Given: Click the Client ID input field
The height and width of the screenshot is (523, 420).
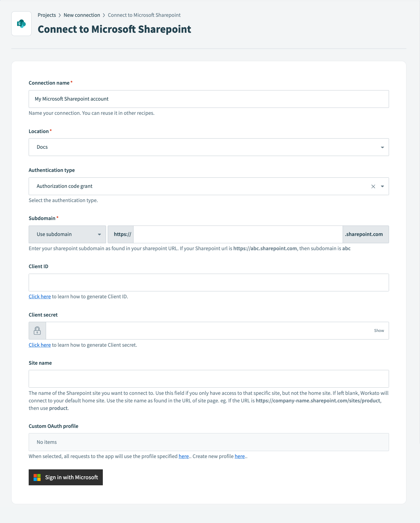Looking at the screenshot, I should tap(209, 282).
